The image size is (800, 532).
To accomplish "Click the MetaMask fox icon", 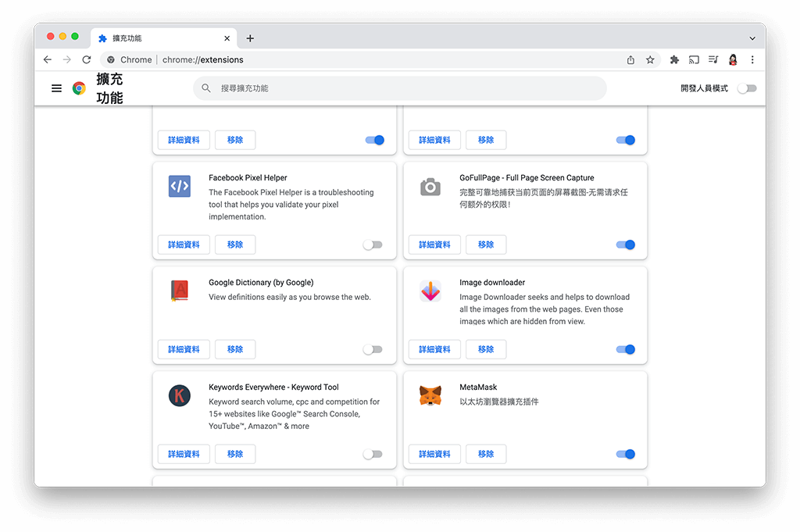I will (x=430, y=395).
